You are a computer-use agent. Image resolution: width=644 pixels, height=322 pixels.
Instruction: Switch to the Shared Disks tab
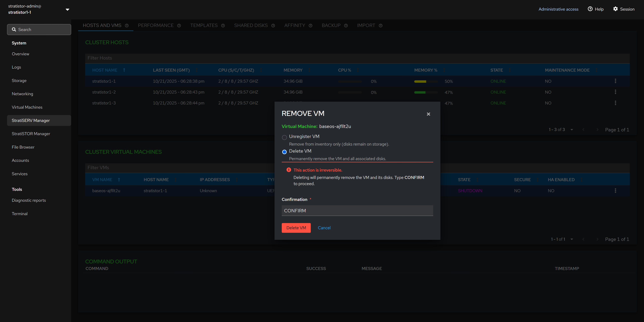[x=251, y=25]
